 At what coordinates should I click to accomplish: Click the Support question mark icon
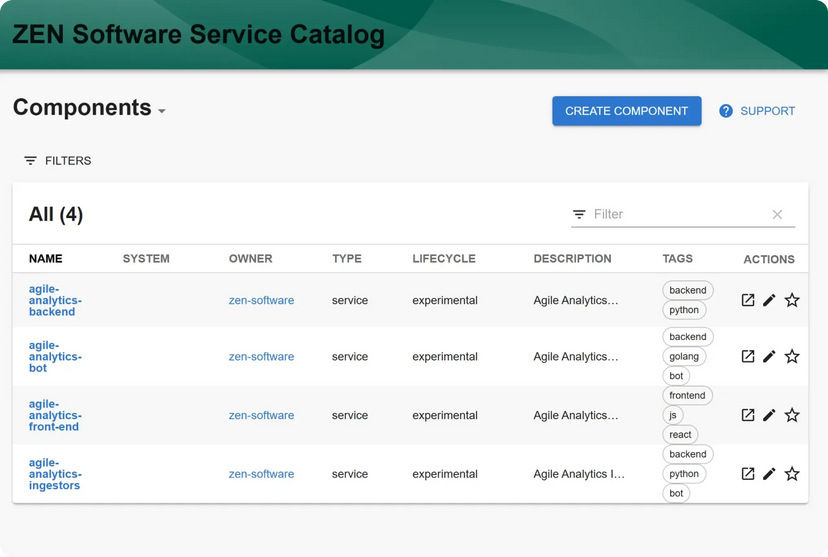tap(726, 111)
